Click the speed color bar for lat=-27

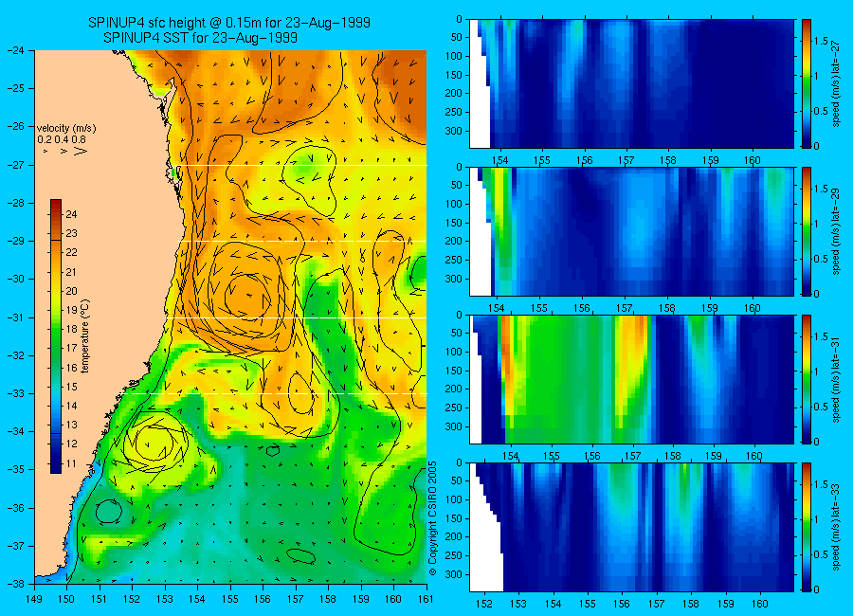(x=806, y=83)
